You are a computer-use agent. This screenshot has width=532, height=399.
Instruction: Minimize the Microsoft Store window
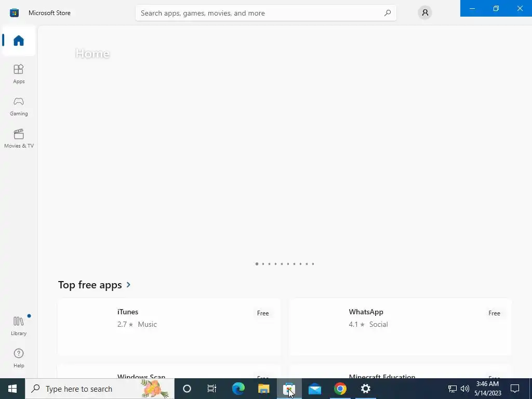[472, 8]
